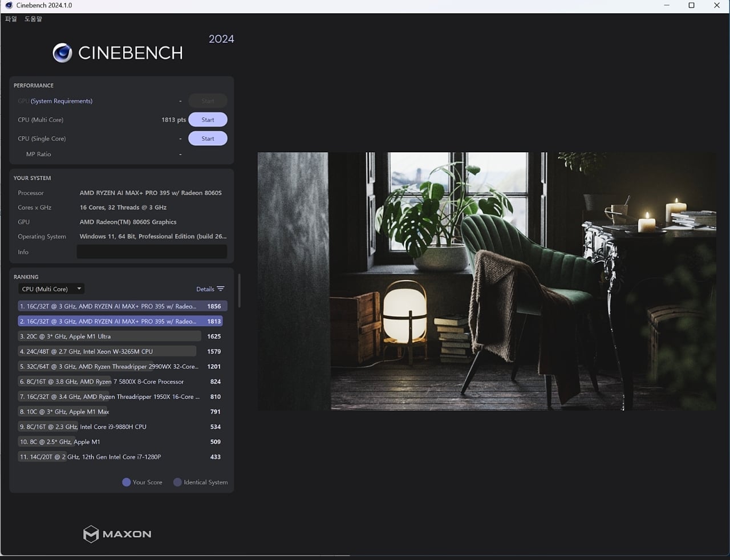Select the highlighted 1813 ranking entry
The height and width of the screenshot is (560, 730).
(120, 322)
